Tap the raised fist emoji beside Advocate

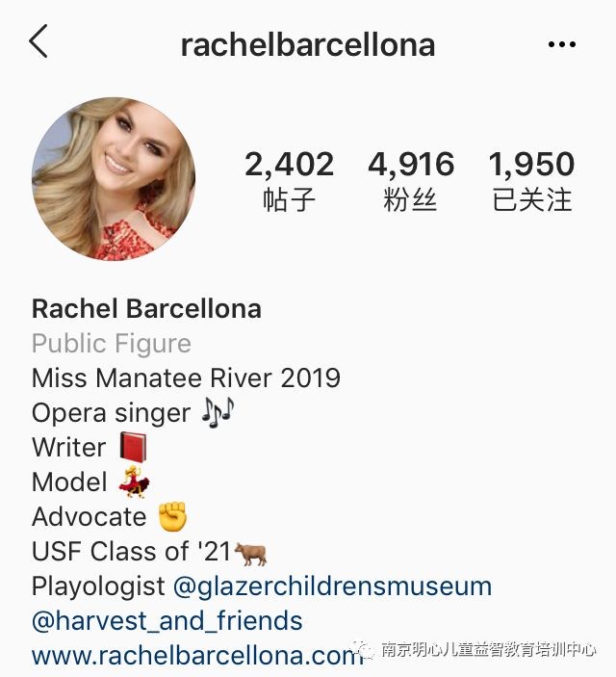click(x=172, y=516)
